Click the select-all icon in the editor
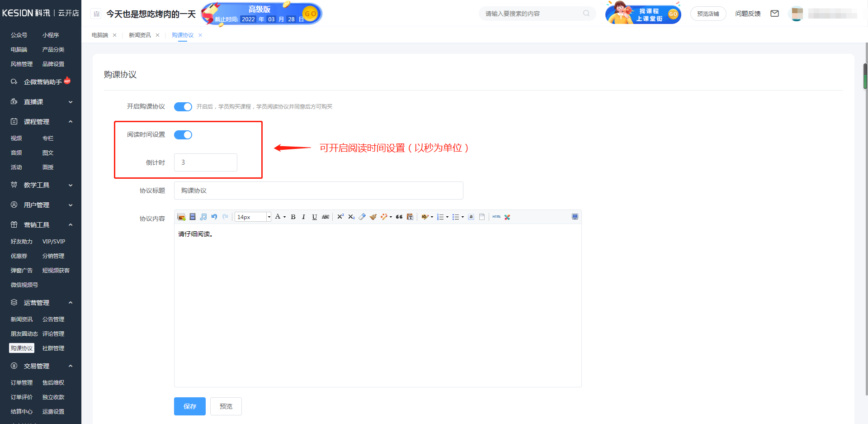Viewport: 868px width, 424px height. point(471,217)
